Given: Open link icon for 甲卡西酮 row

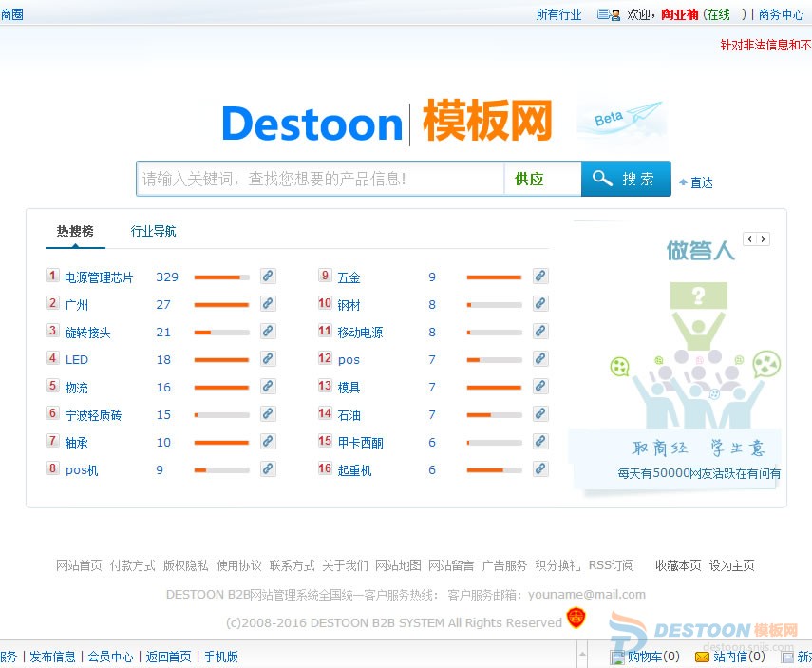Looking at the screenshot, I should pyautogui.click(x=540, y=442).
